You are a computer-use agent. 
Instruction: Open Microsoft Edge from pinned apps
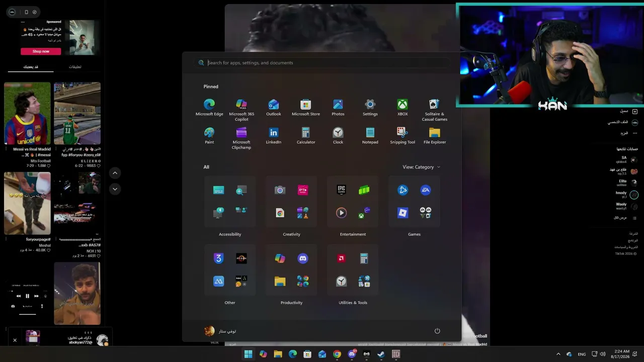pos(209,108)
